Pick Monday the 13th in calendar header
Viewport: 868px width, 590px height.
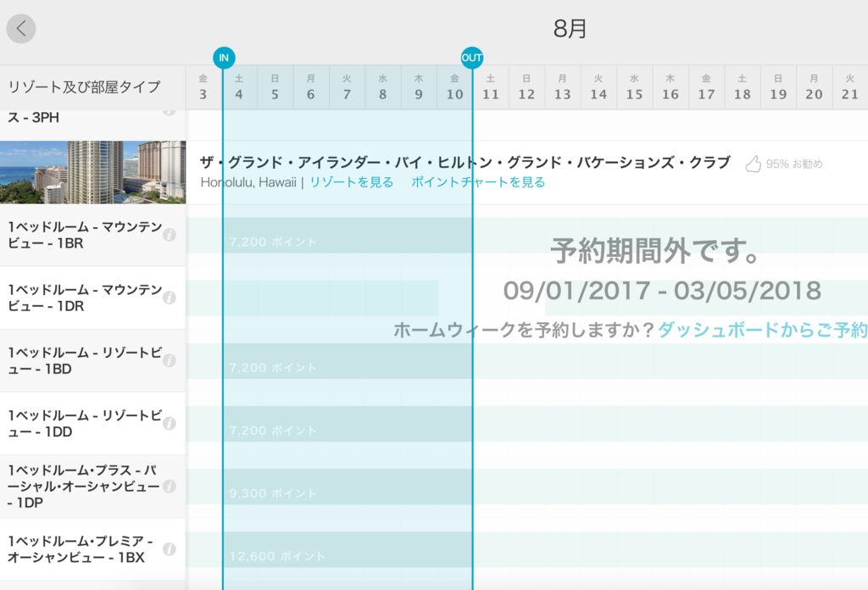coord(563,87)
